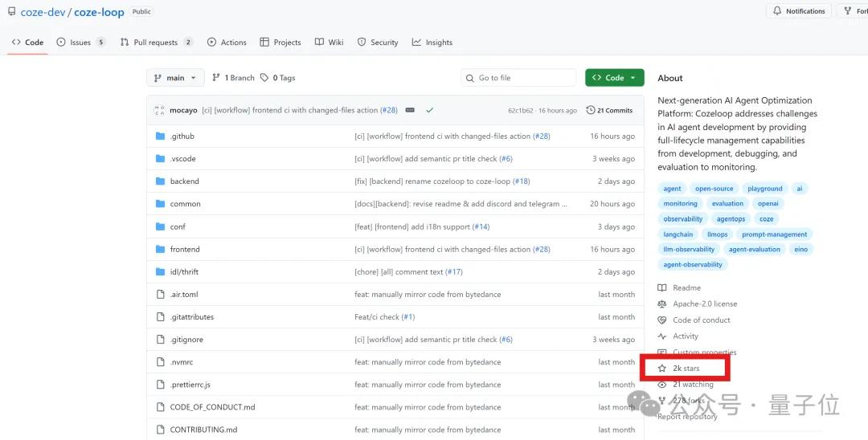868x440 pixels.
Task: Open the backend folder
Action: [x=184, y=181]
